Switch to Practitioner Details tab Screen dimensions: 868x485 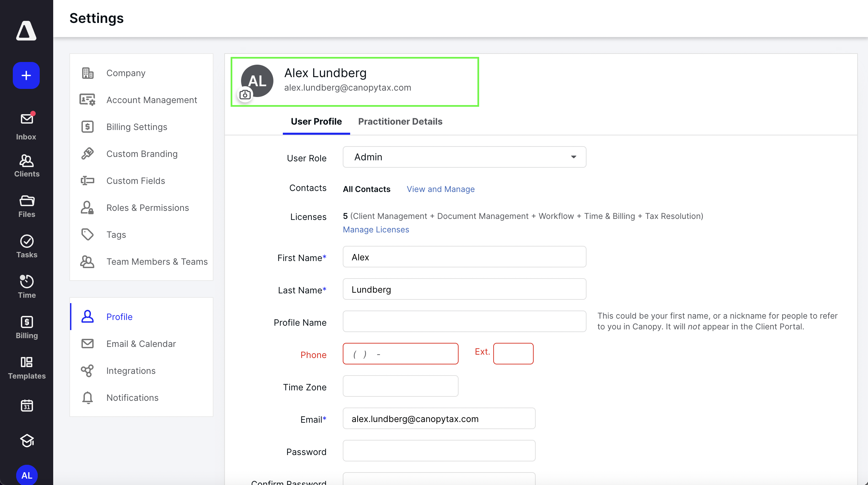coord(400,121)
